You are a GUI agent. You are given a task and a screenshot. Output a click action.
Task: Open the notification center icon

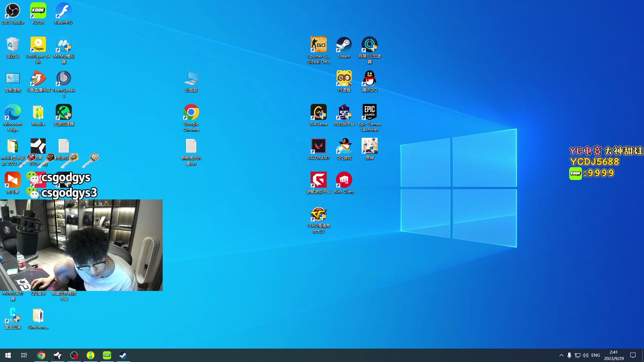point(633,355)
